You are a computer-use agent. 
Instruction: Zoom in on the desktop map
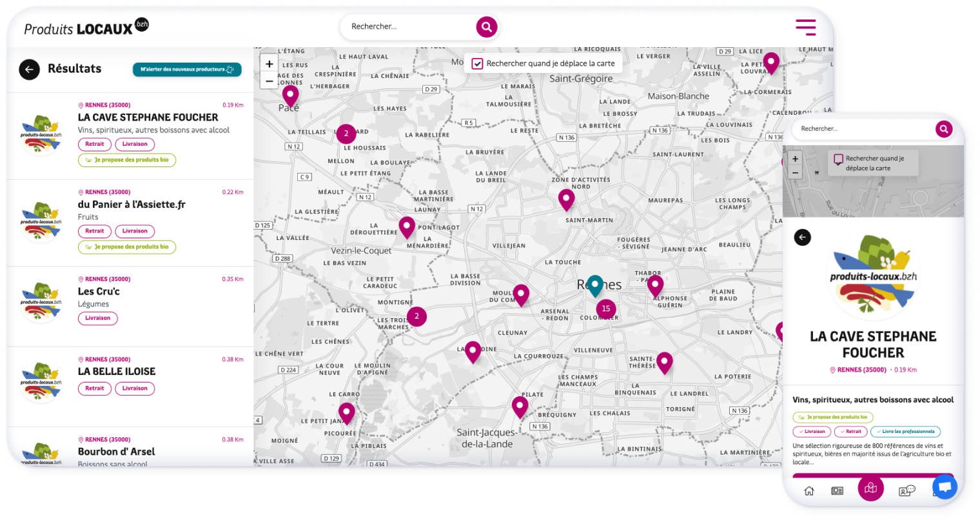point(269,64)
